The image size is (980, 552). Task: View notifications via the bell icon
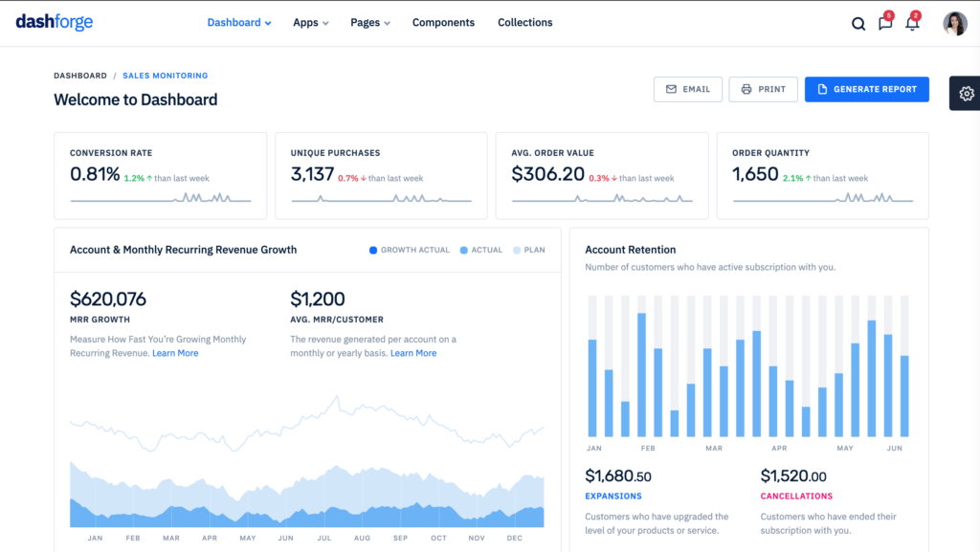pos(912,24)
